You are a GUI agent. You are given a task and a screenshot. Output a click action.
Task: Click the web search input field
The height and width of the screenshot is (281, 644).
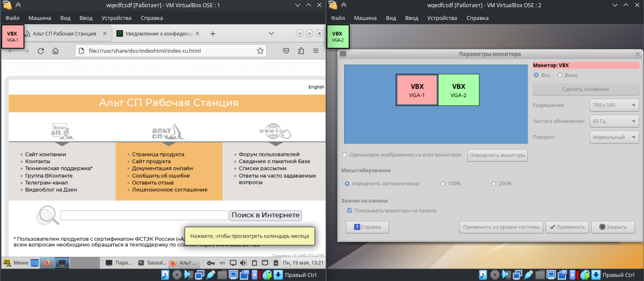click(x=144, y=215)
